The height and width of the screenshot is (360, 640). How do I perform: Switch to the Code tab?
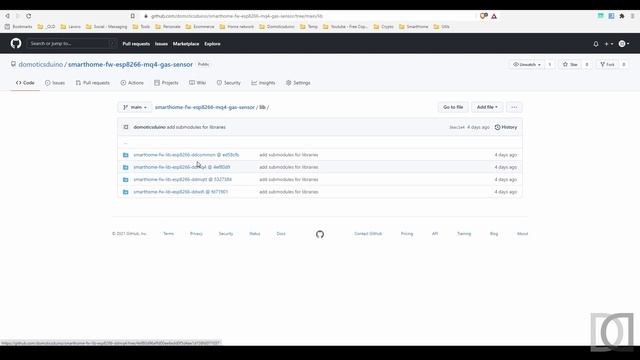[25, 83]
